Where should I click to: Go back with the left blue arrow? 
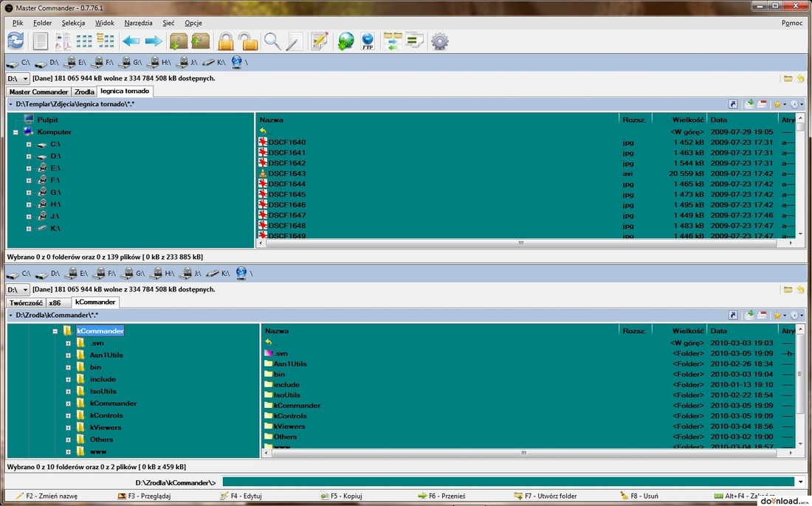pyautogui.click(x=131, y=41)
